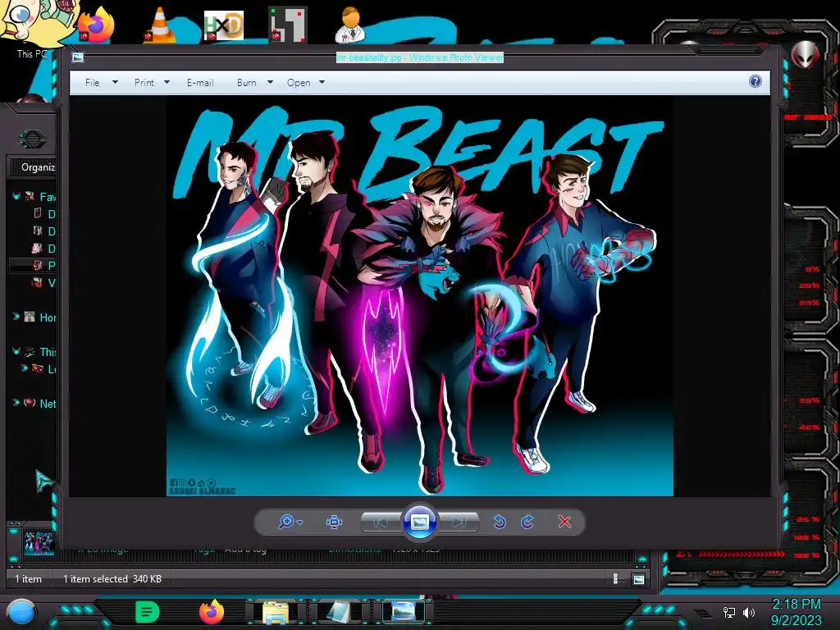Viewport: 840px width, 630px height.
Task: Delete the picture with red X
Action: (x=564, y=522)
